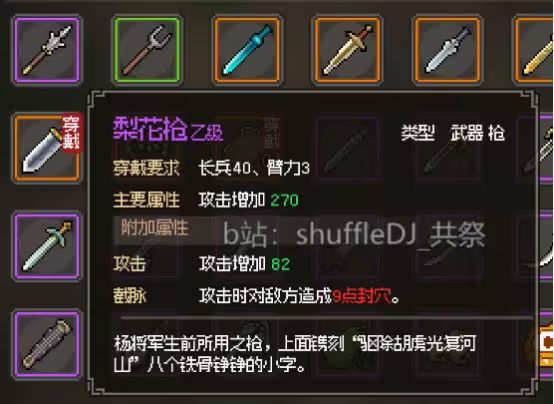Viewport: 554px width, 404px height.
Task: Pick the cyan blue sword item
Action: tap(247, 50)
